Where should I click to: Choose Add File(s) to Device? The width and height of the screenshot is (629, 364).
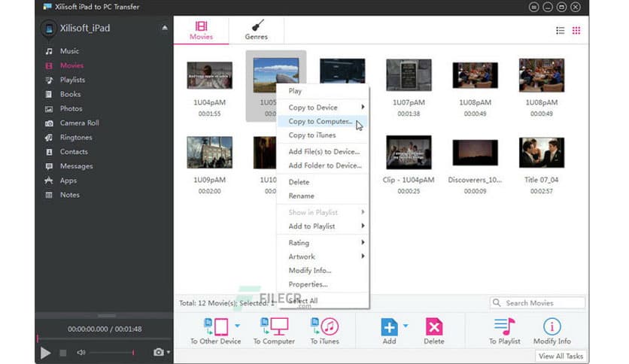pos(323,151)
